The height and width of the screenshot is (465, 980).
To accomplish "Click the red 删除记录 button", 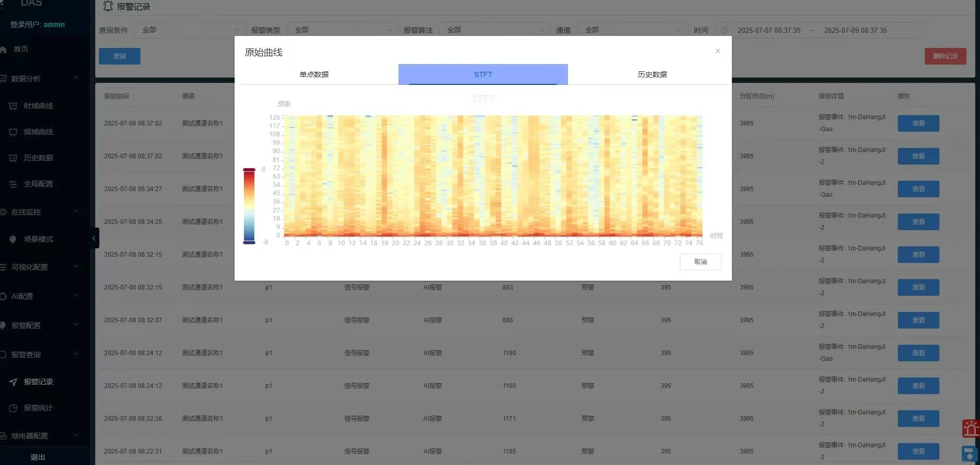I will coord(945,56).
